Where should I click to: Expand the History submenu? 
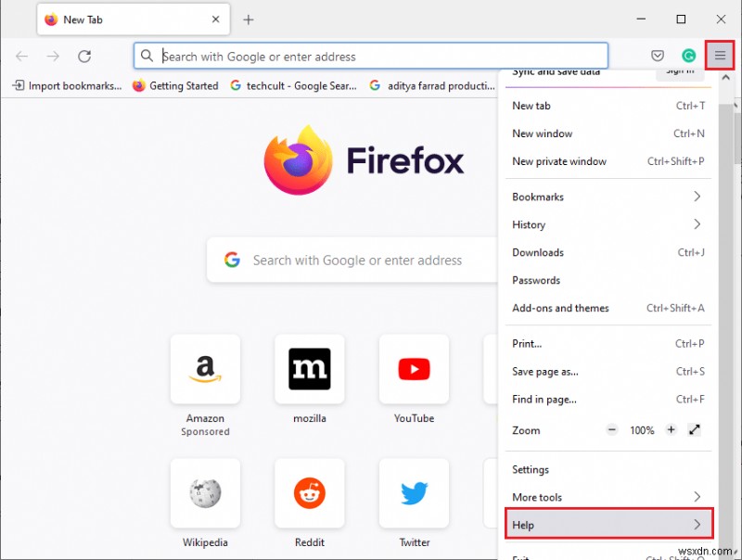coord(608,224)
